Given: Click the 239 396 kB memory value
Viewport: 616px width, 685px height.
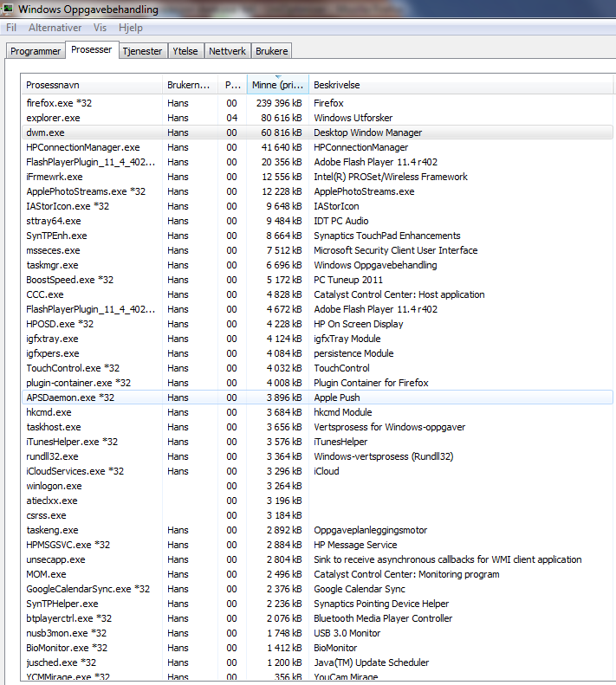Looking at the screenshot, I should point(279,103).
